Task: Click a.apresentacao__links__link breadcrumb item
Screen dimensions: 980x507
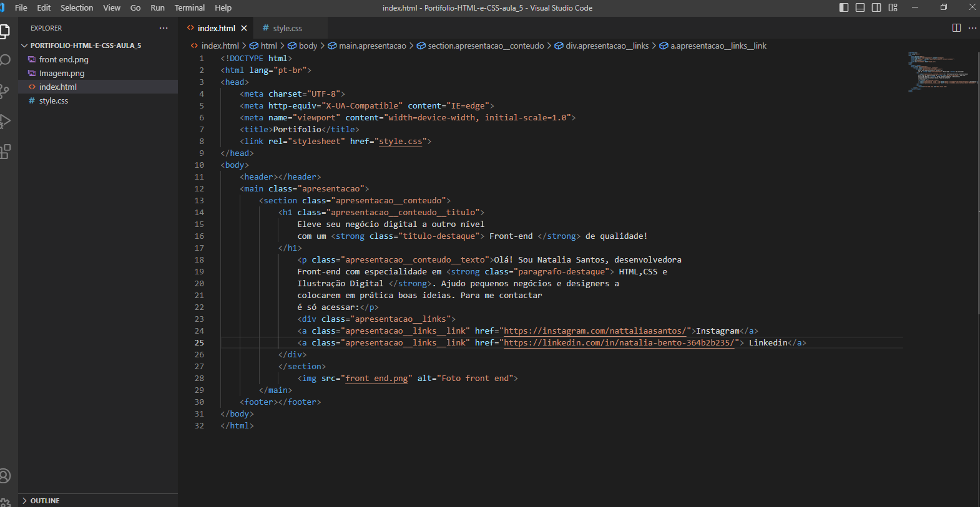Action: point(713,46)
